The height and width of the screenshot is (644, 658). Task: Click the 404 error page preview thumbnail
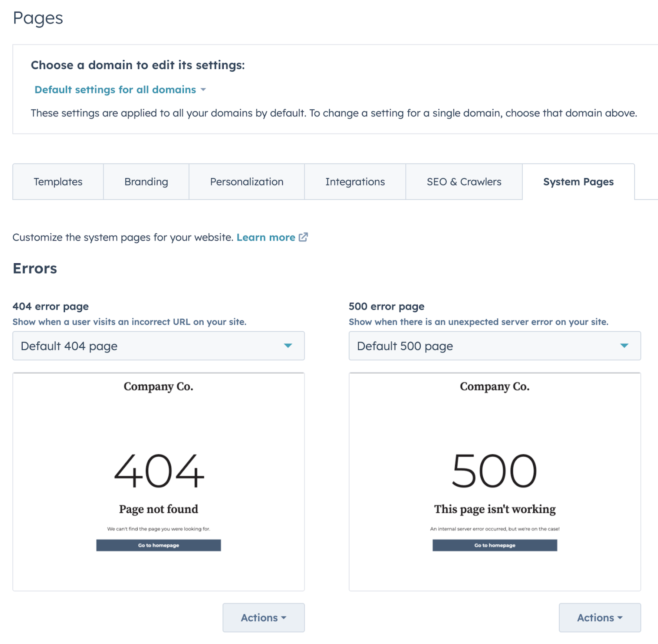[x=158, y=482]
